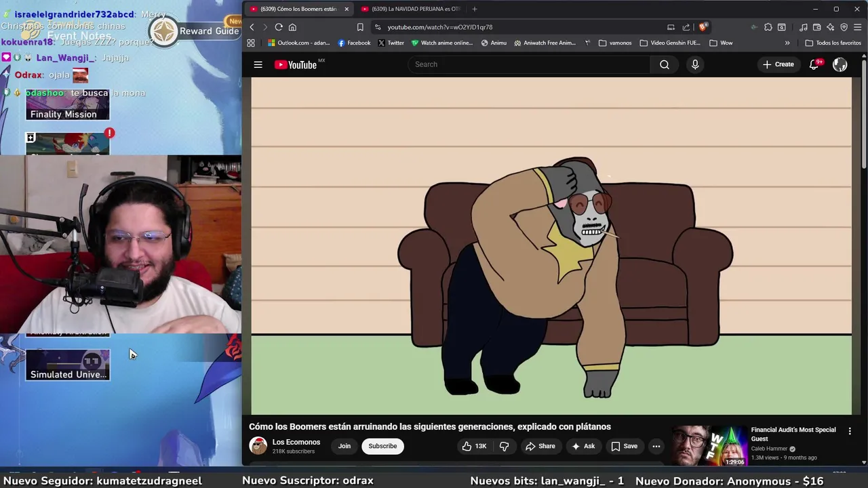Click the Caleb Hammer channel name

(769, 449)
